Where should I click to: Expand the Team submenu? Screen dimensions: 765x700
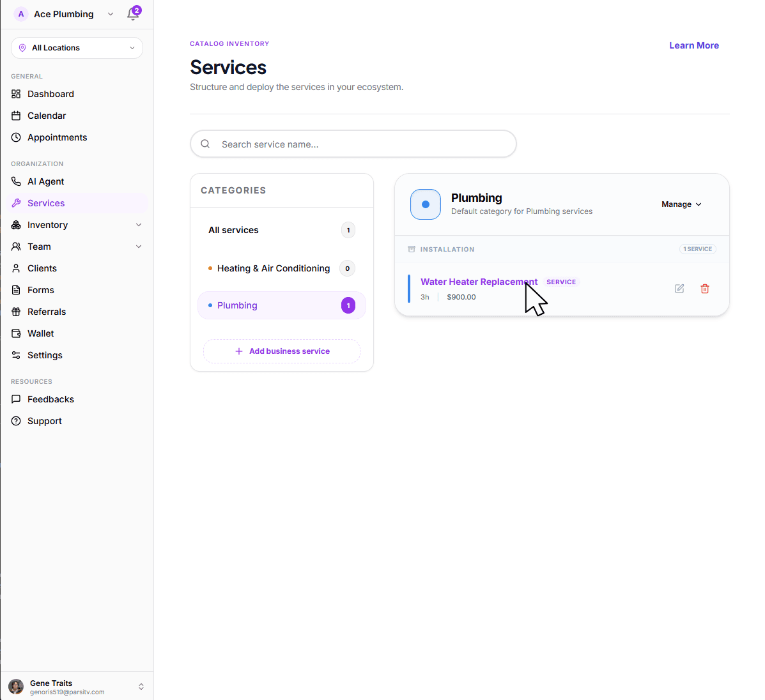click(x=139, y=247)
